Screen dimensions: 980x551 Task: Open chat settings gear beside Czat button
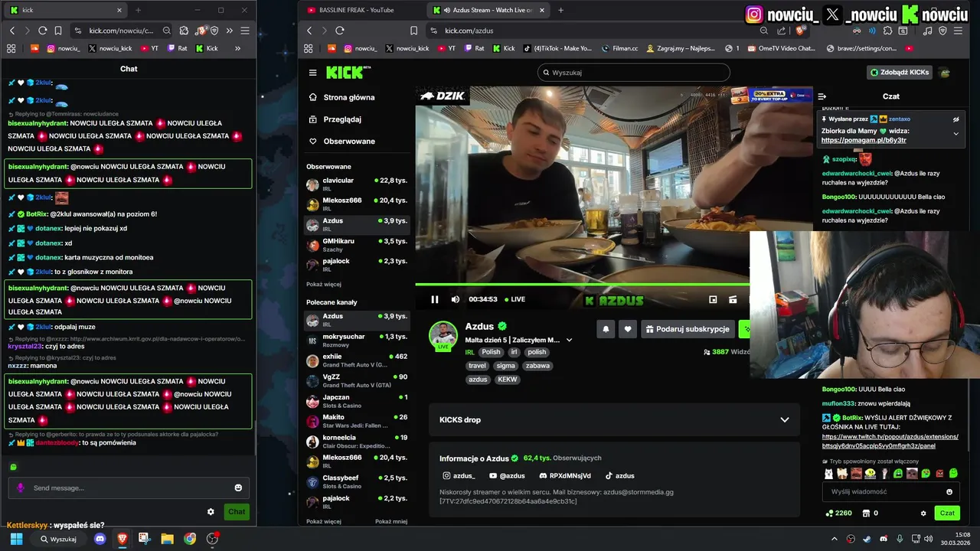(x=923, y=513)
